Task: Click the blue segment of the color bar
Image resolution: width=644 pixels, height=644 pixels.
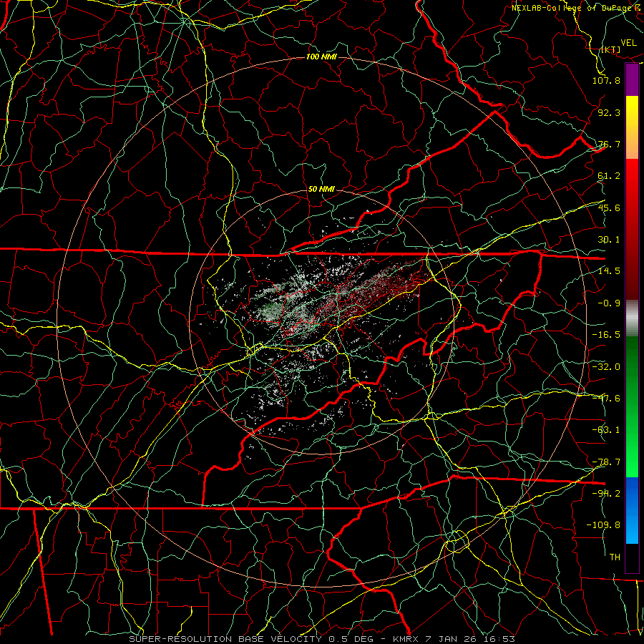Action: [x=632, y=510]
